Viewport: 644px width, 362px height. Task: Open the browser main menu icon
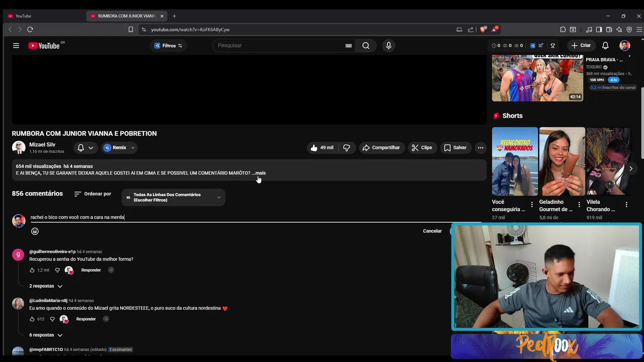click(639, 30)
